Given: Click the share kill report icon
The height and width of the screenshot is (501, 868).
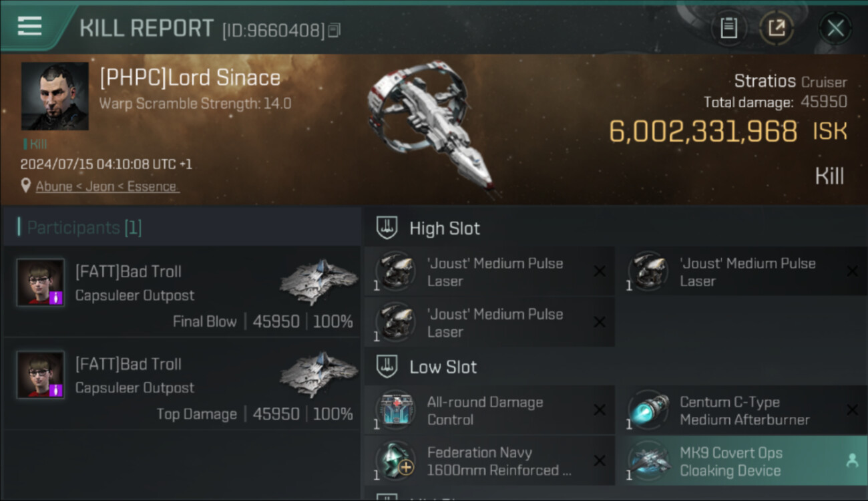Looking at the screenshot, I should point(777,28).
